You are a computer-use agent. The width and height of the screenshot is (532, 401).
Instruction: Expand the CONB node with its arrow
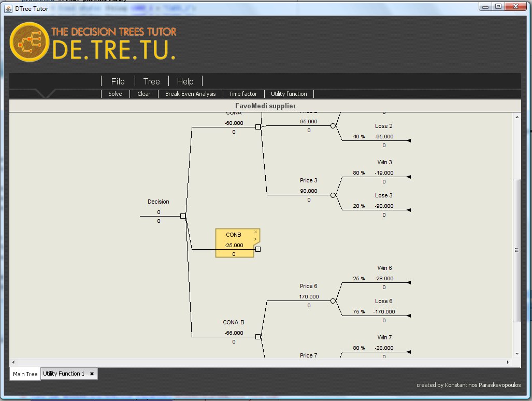point(255,239)
